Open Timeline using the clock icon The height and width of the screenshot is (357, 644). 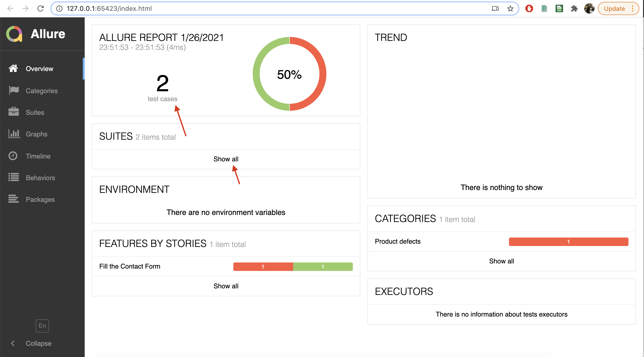pyautogui.click(x=13, y=155)
